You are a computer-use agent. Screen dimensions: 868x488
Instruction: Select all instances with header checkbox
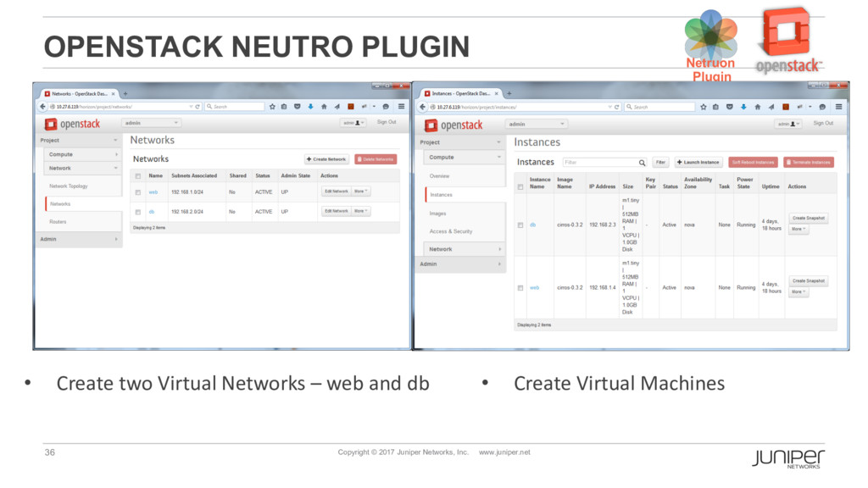[x=520, y=187]
